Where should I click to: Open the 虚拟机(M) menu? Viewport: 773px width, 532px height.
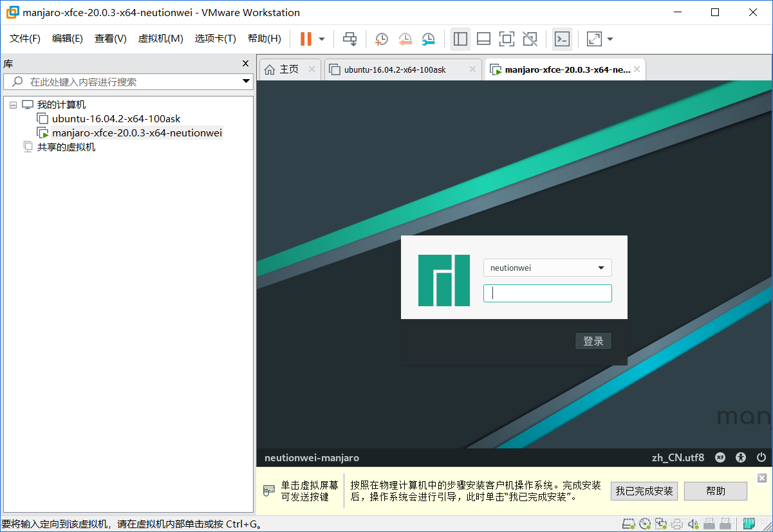[x=161, y=39]
